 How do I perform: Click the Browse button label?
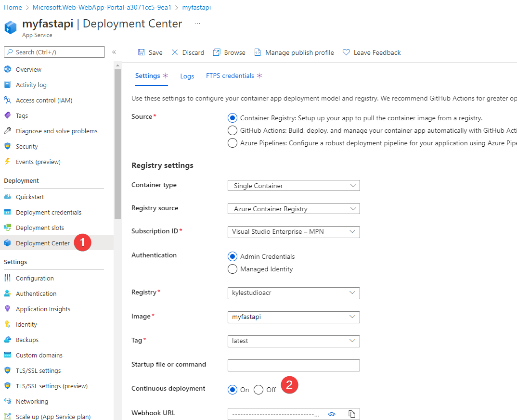(x=235, y=52)
